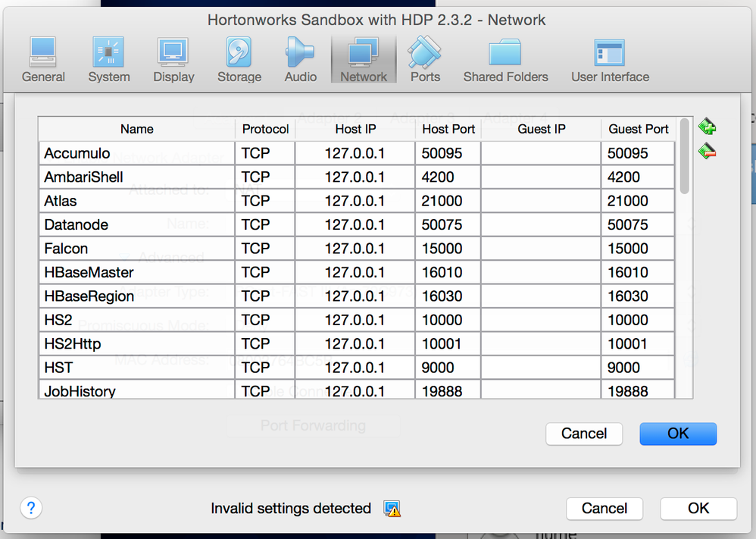Click the host IP in the HBaseMaster row

355,272
